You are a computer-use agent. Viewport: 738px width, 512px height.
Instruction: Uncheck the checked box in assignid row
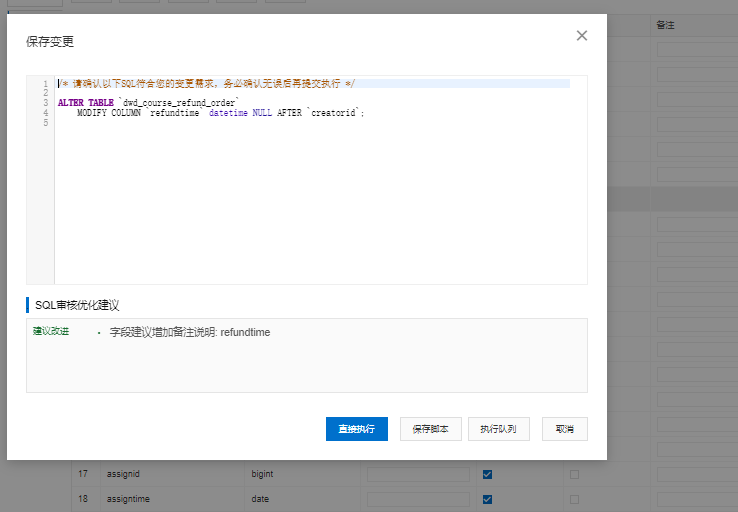487,474
